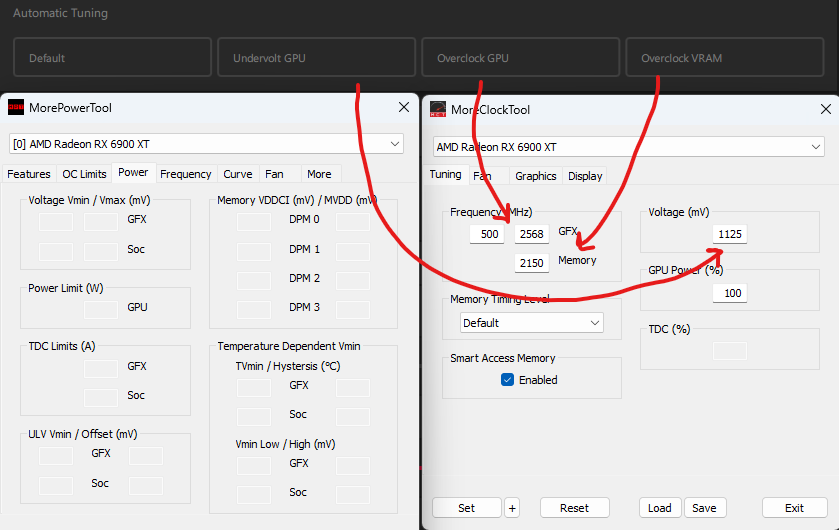839x530 pixels.
Task: Click Power Limit GPU watt field
Action: pyautogui.click(x=101, y=310)
